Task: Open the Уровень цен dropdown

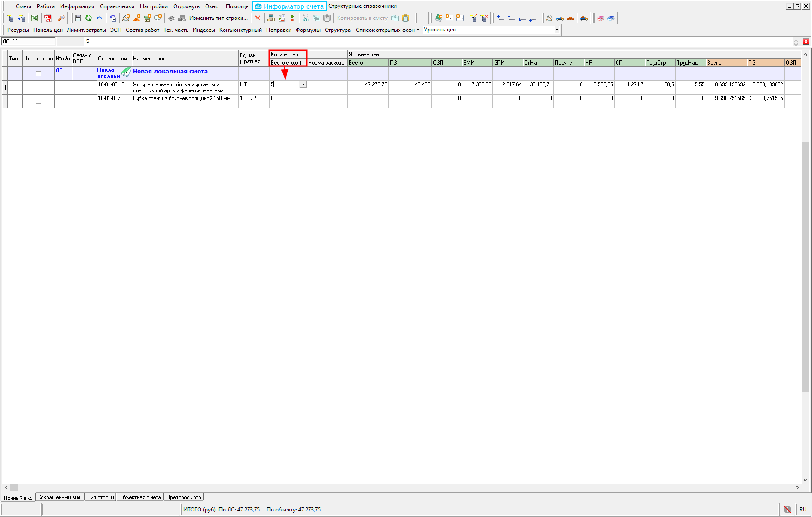Action: (557, 30)
